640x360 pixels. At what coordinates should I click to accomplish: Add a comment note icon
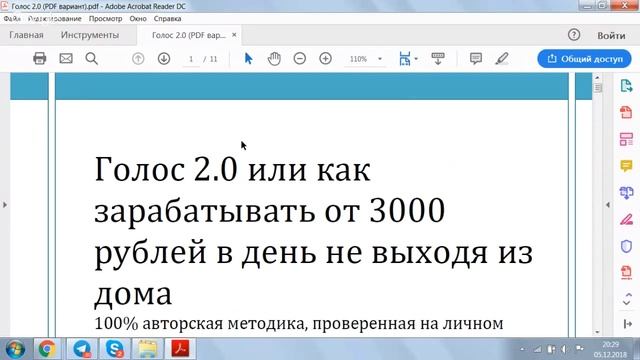tap(476, 59)
